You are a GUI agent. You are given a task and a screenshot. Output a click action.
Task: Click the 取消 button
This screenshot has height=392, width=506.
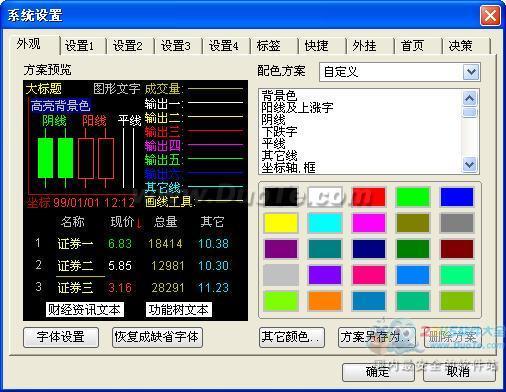click(459, 372)
